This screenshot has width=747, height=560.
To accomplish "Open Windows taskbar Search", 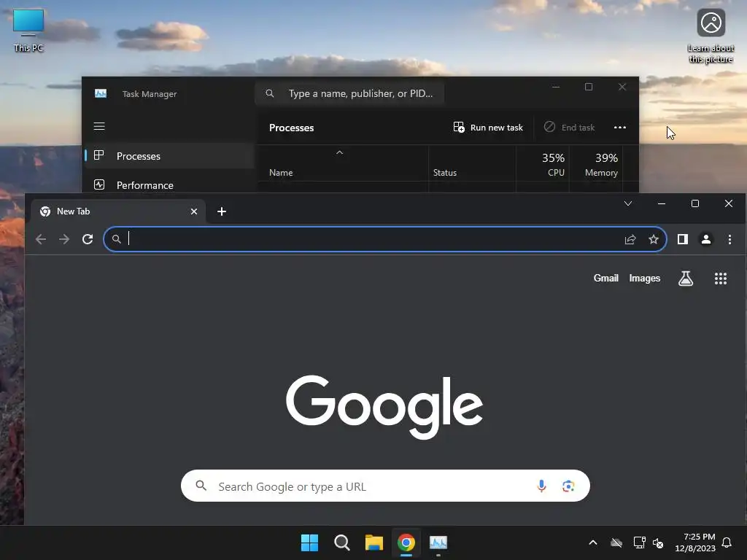I will coord(341,542).
